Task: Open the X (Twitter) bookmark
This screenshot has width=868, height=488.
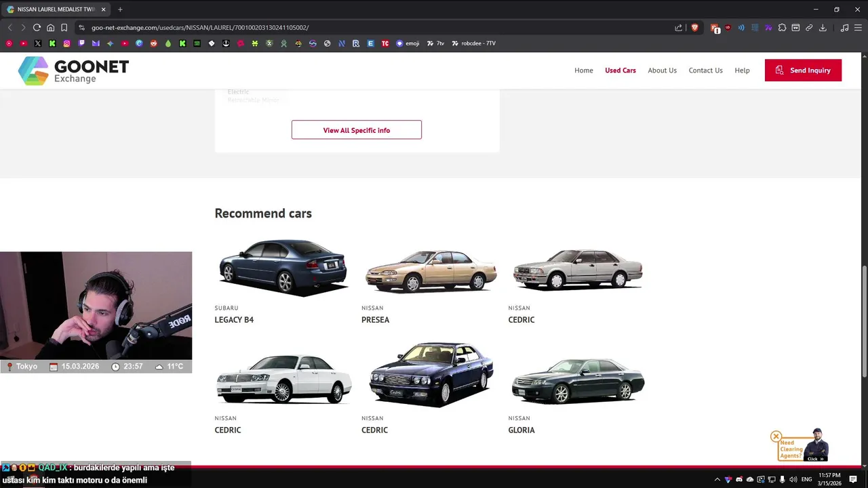Action: click(37, 43)
